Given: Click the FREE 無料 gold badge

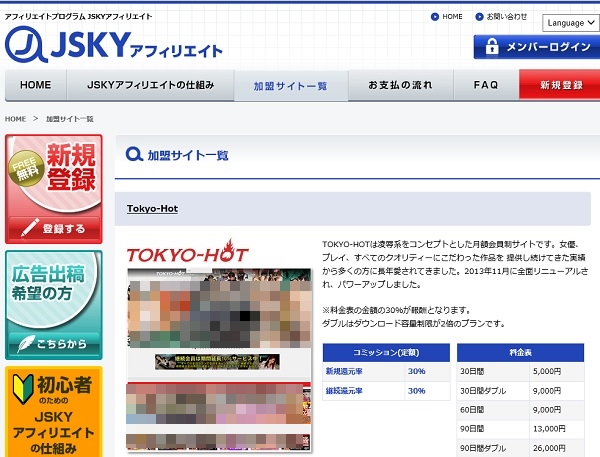Looking at the screenshot, I should pyautogui.click(x=26, y=168).
